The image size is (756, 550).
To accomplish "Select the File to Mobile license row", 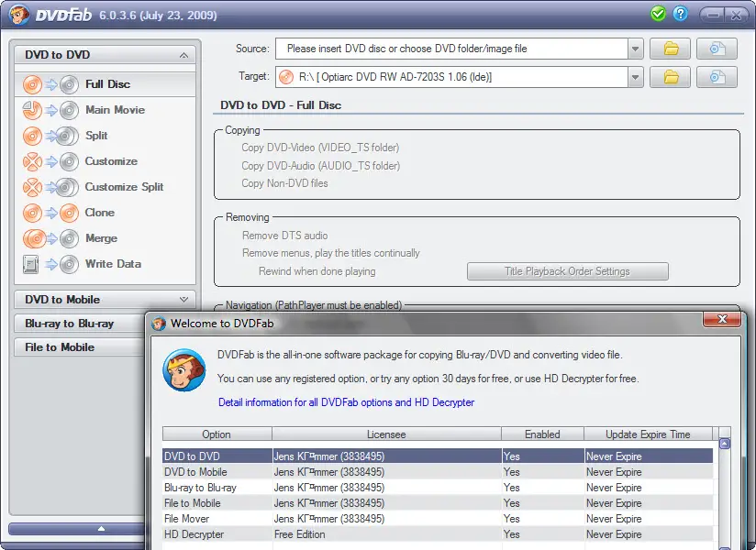I will tap(438, 503).
